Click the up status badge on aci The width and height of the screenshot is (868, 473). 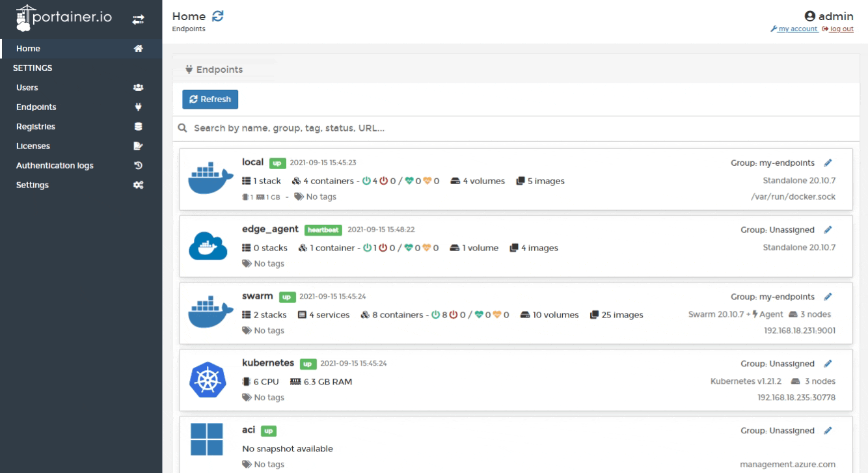[269, 431]
